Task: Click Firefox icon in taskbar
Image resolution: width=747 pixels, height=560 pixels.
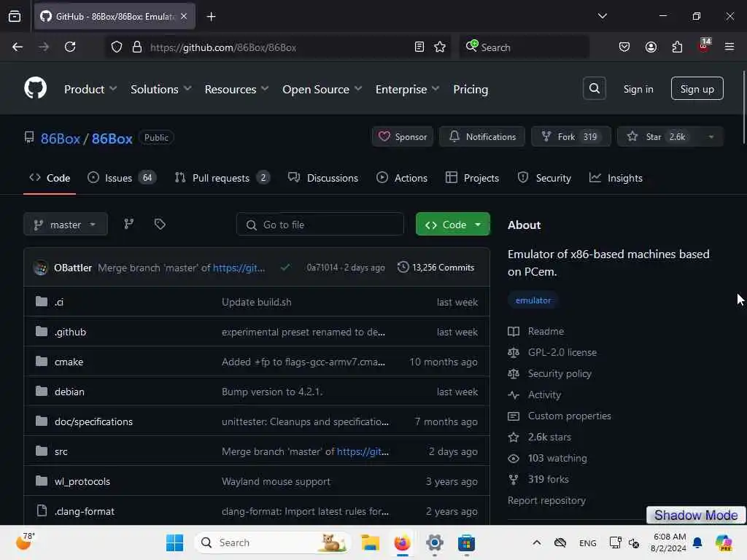Action: [x=402, y=542]
